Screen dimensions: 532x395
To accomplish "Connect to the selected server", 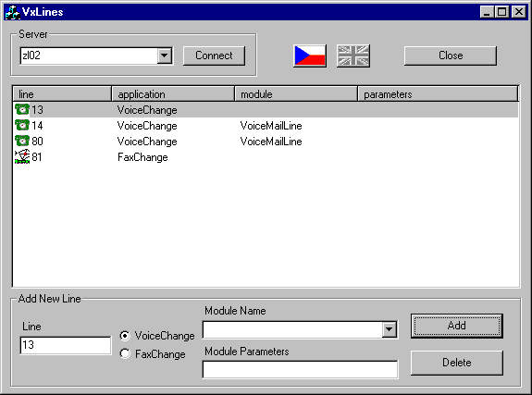I will 214,56.
